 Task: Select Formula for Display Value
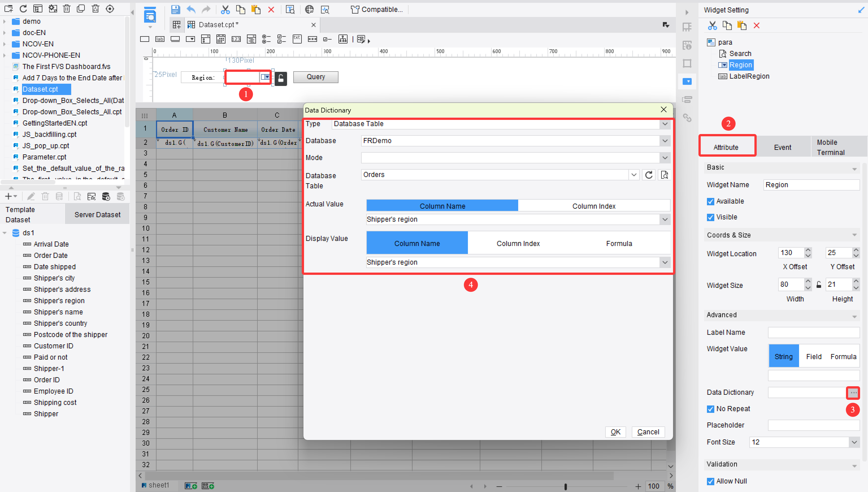pos(619,243)
